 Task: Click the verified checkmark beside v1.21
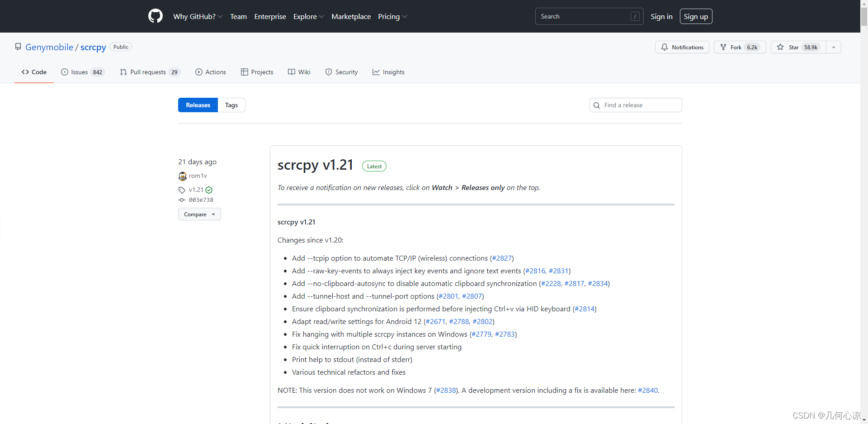209,190
